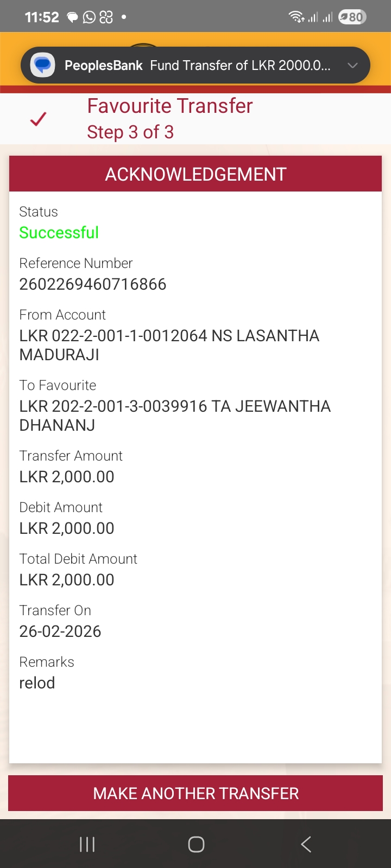Open recent apps navigation icon
Image resolution: width=391 pixels, height=868 pixels.
87,844
